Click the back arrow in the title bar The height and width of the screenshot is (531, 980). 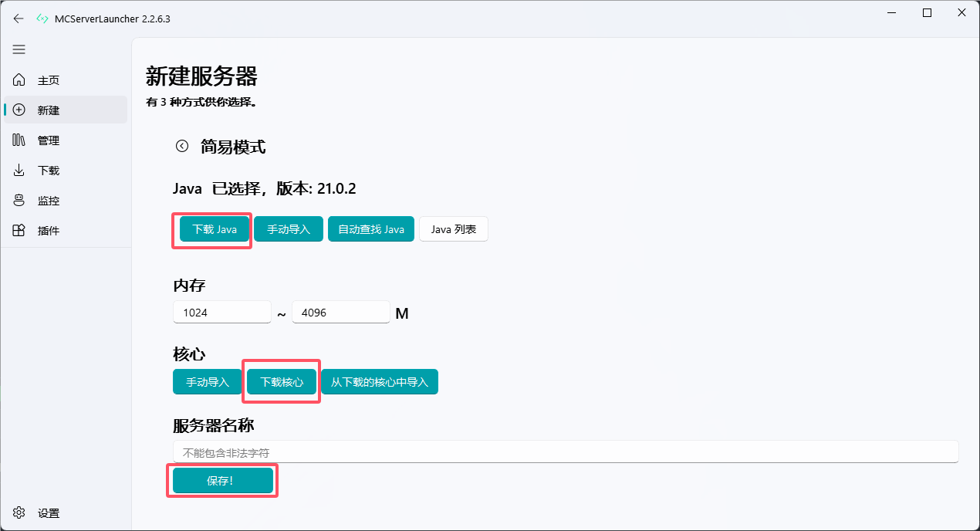coord(19,19)
